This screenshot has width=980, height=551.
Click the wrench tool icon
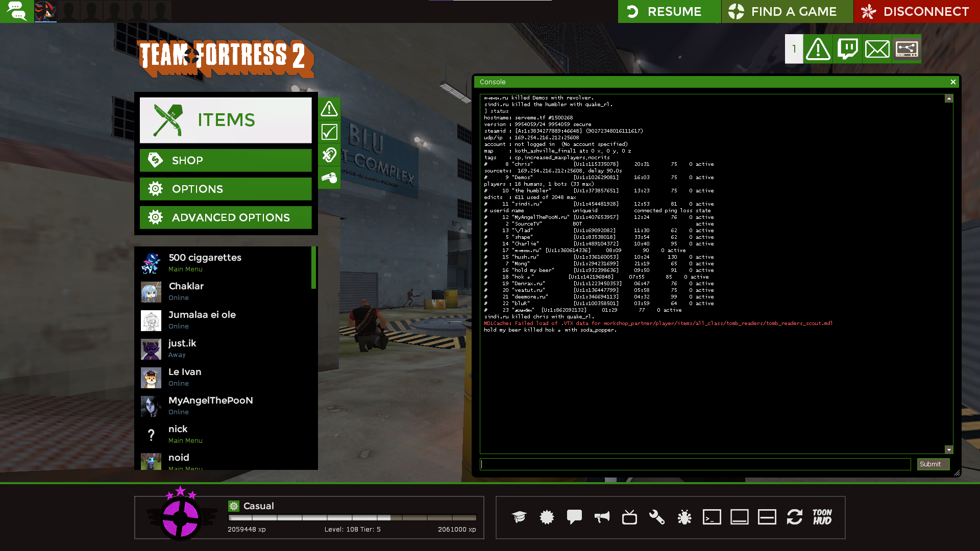tap(657, 517)
